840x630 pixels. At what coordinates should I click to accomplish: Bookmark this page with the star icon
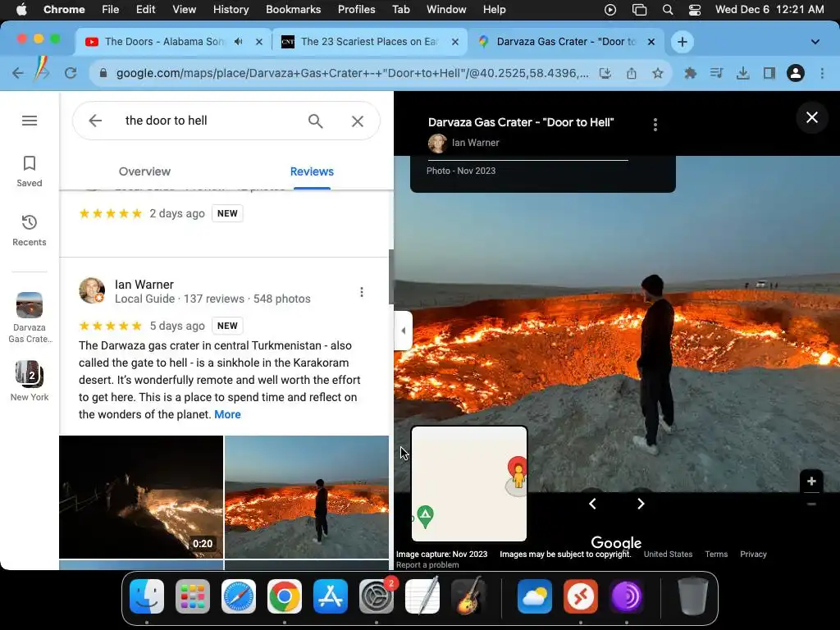click(x=657, y=73)
